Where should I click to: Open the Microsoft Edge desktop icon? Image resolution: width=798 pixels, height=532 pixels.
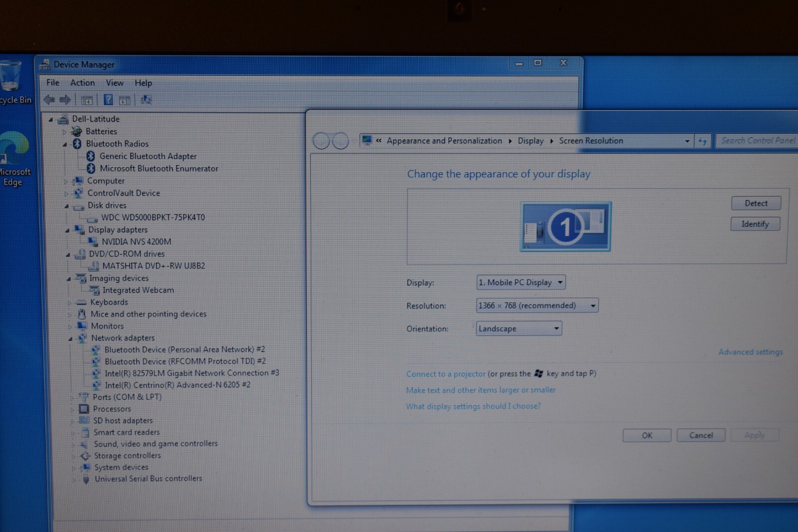[13, 159]
